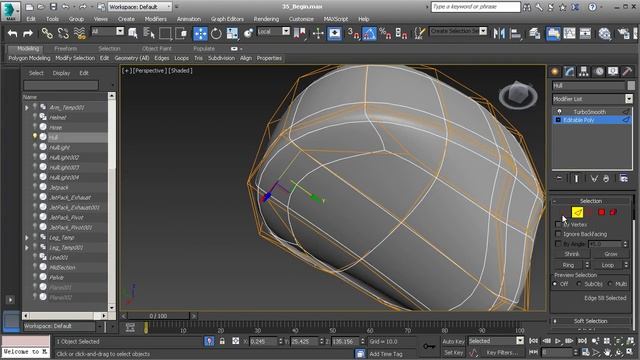This screenshot has width=640, height=360.
Task: Click the help search keyword field
Action: [x=476, y=7]
